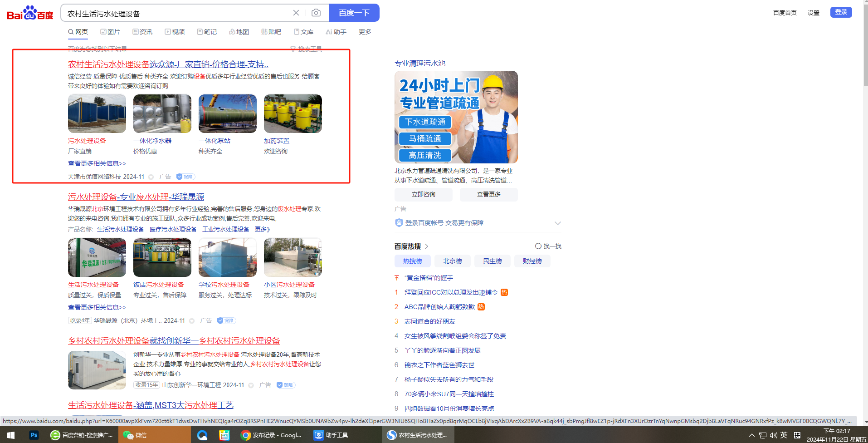Click the camera image search icon
868x443 pixels.
316,13
